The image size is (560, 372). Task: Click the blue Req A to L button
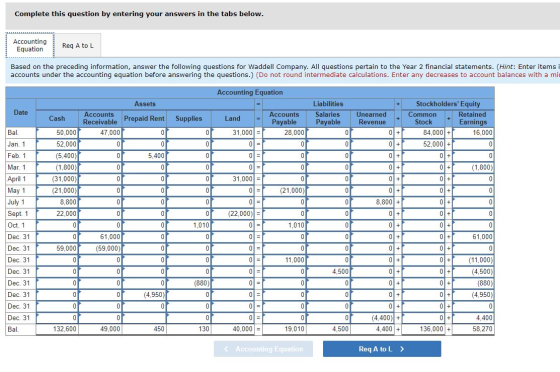pyautogui.click(x=382, y=349)
